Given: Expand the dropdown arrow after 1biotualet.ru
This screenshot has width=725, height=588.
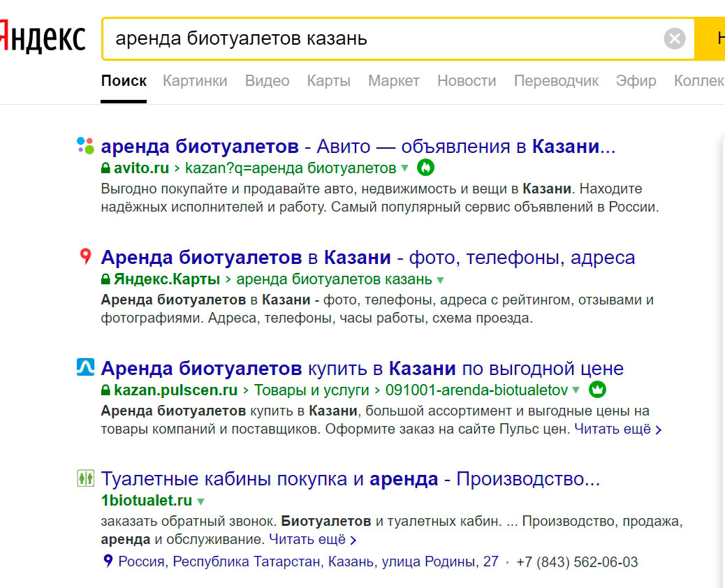Looking at the screenshot, I should click(200, 501).
